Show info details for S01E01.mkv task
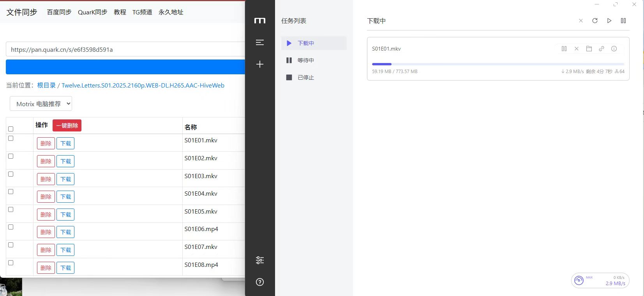This screenshot has width=644, height=296. (614, 49)
